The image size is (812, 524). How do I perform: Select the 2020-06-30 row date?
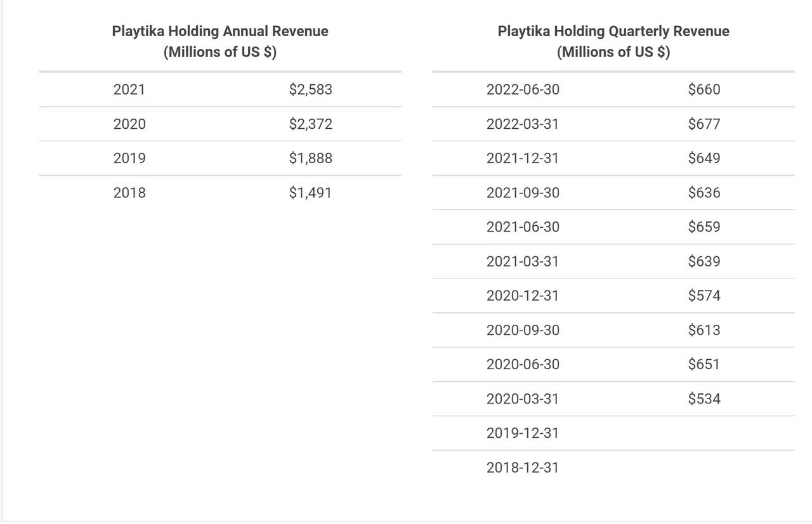523,364
